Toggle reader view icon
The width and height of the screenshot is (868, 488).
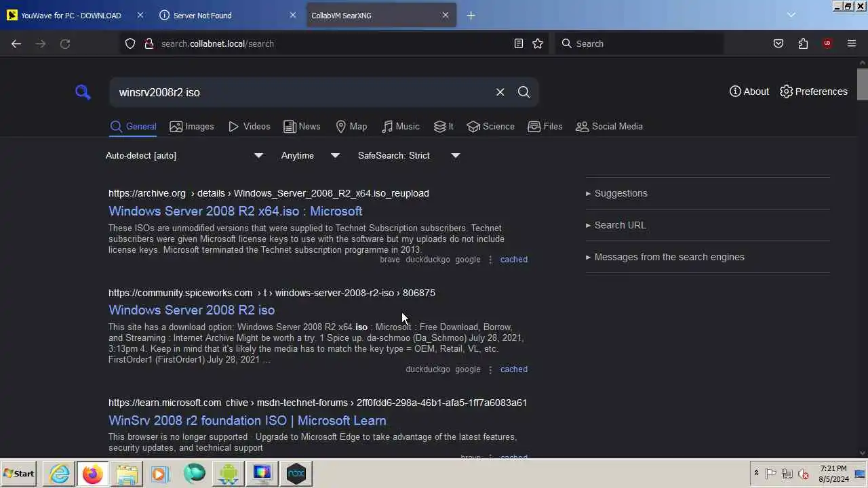tap(519, 43)
